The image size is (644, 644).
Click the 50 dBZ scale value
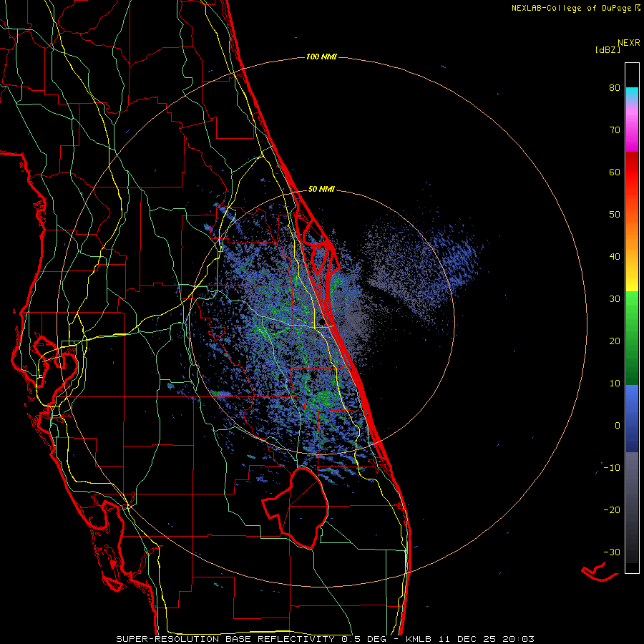click(615, 215)
